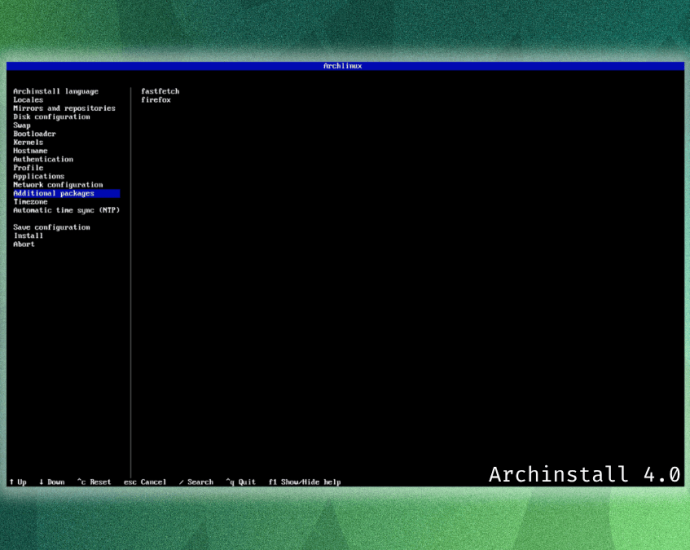Click the ^c Reset hint
The width and height of the screenshot is (690, 550).
pos(94,482)
